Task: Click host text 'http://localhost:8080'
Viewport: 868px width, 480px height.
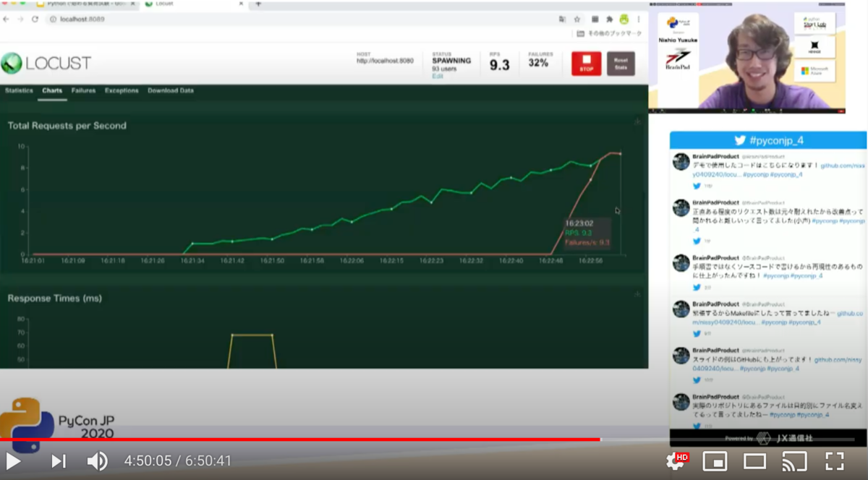Action: click(385, 61)
